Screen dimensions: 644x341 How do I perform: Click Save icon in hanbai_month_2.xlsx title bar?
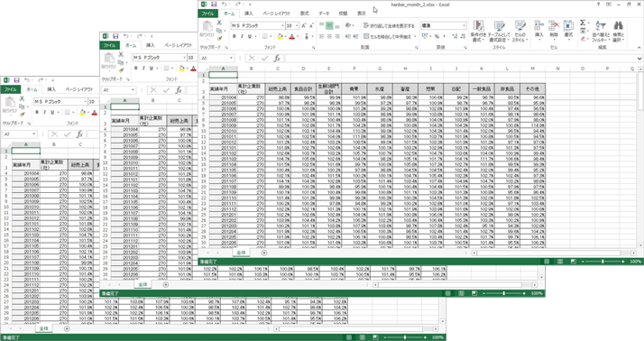tap(214, 5)
